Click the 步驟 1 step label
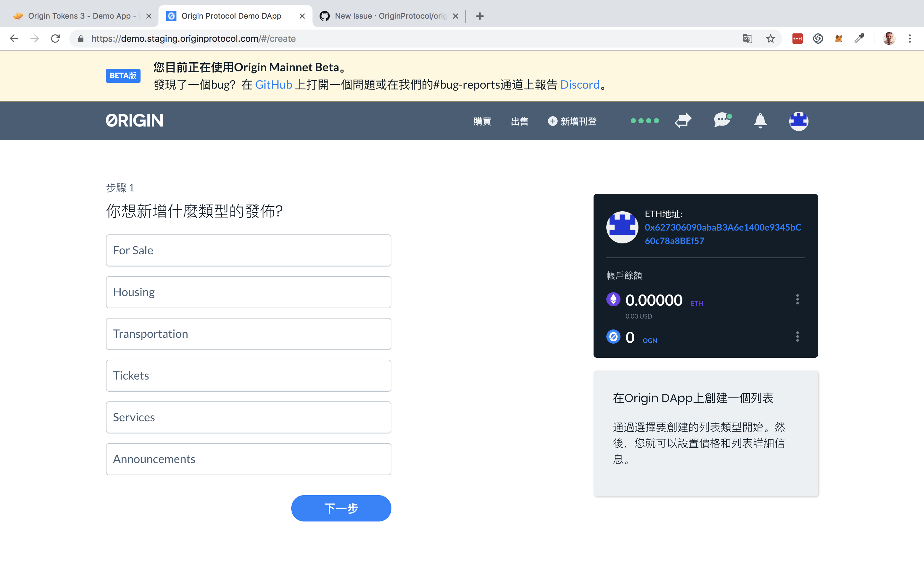924x578 pixels. (x=120, y=188)
